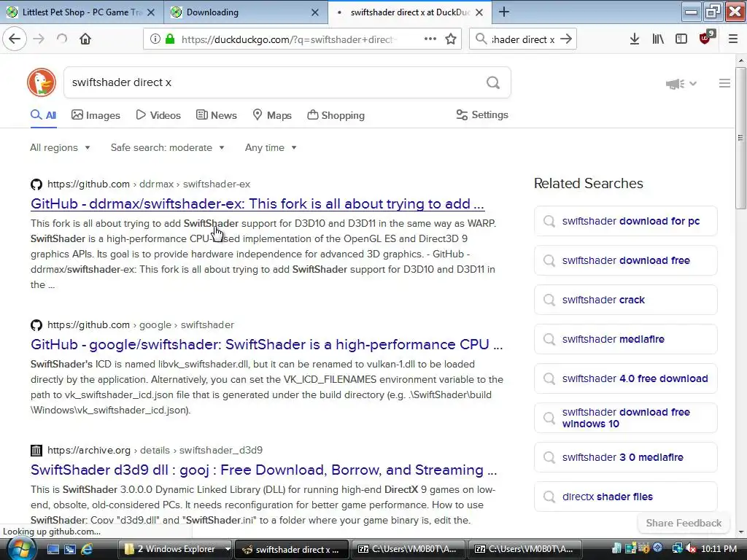Screen dimensions: 747x560
Task: Select the Videos search tab
Action: point(158,115)
